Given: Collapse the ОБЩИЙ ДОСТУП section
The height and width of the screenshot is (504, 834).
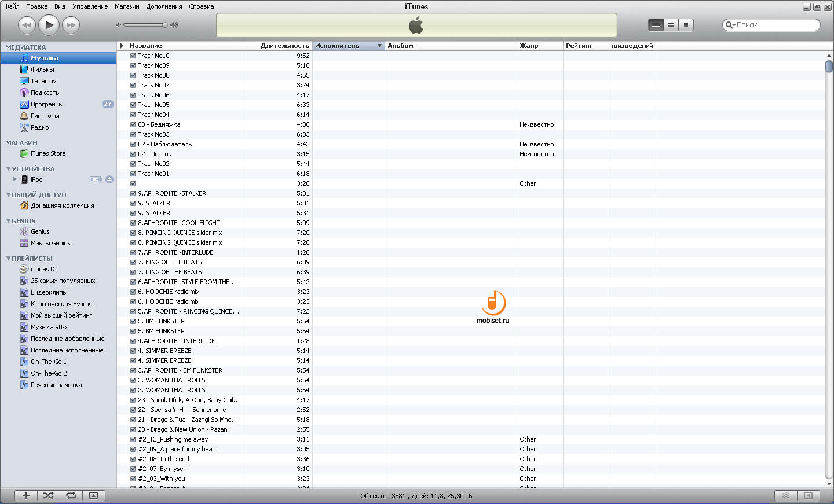Looking at the screenshot, I should click(8, 194).
